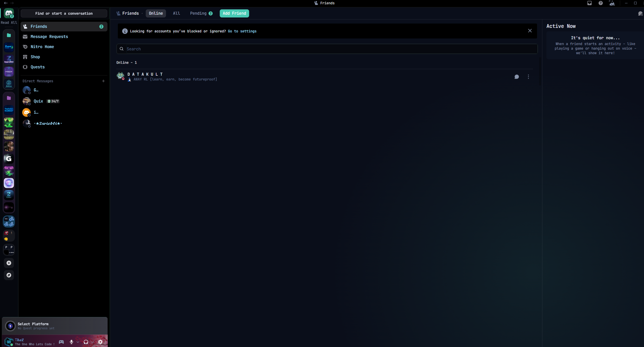644x347 pixels.
Task: Open the Zoryx server icon
Action: (x=9, y=84)
